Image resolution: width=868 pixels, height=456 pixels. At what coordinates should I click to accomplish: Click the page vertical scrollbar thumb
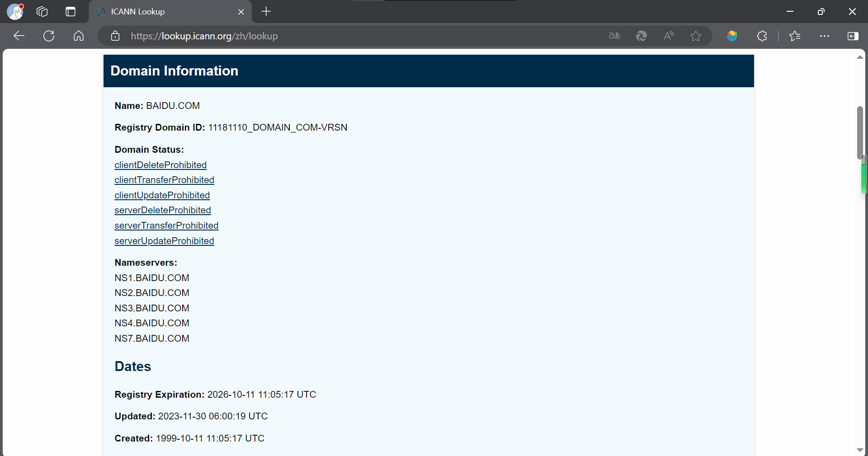[860, 132]
